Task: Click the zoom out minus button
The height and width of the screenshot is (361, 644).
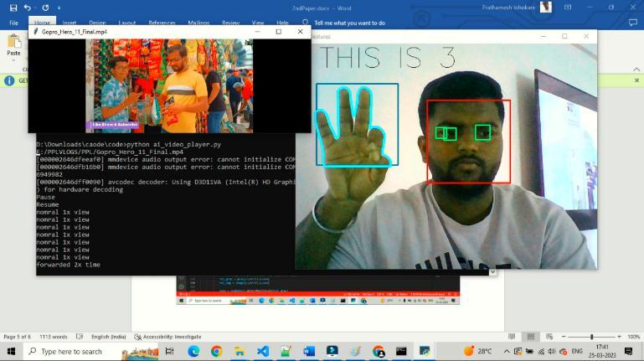Action: pos(564,337)
